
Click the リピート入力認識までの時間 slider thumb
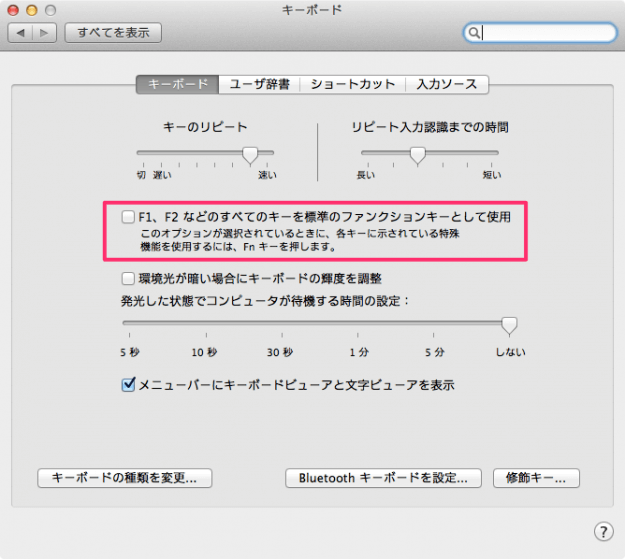418,155
